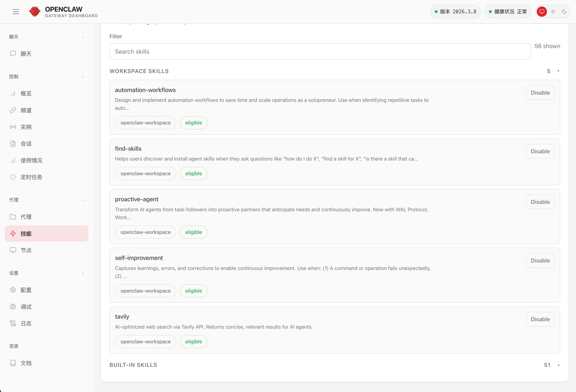Click the 版本 2026.3.8 version badge

tap(456, 12)
